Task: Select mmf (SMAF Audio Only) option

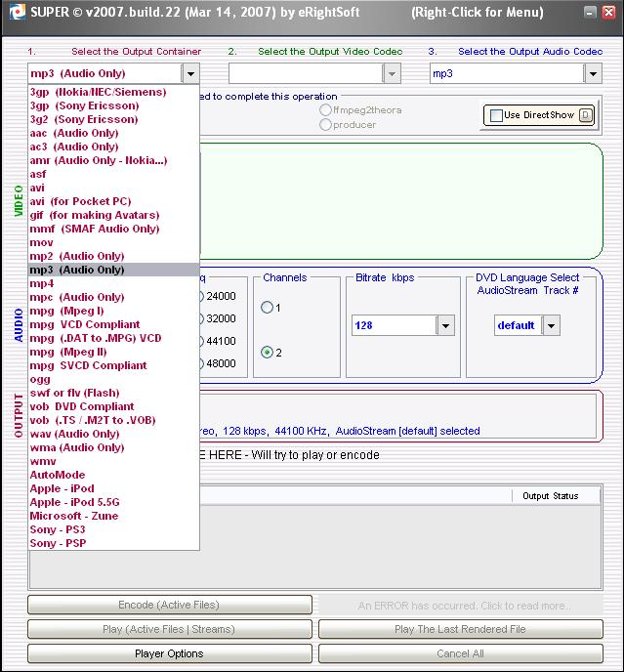Action: [113, 229]
